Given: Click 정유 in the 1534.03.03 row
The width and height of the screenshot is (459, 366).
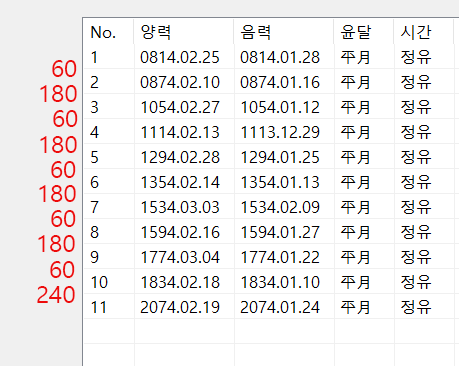Looking at the screenshot, I should click(x=416, y=207).
